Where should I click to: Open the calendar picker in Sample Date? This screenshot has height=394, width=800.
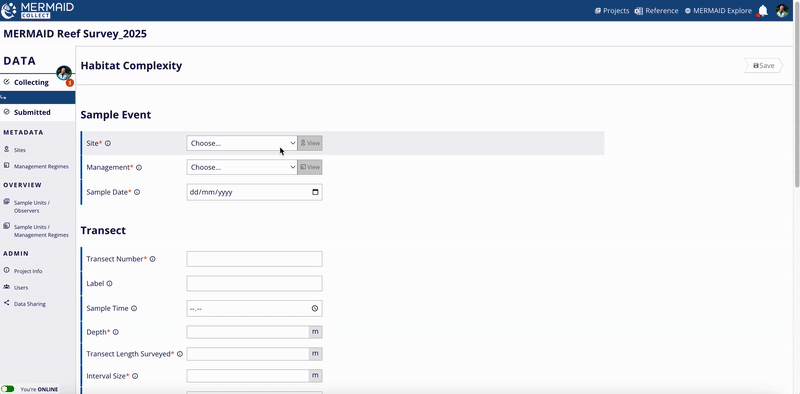pyautogui.click(x=315, y=192)
